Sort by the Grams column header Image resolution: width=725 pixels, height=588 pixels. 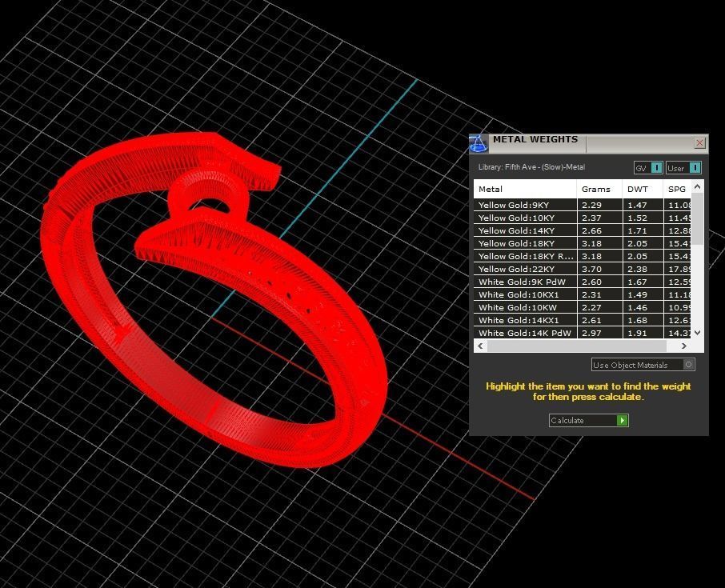tap(599, 189)
